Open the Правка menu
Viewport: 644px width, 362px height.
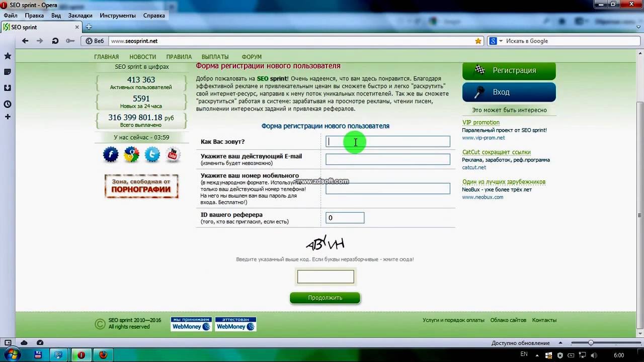[34, 16]
